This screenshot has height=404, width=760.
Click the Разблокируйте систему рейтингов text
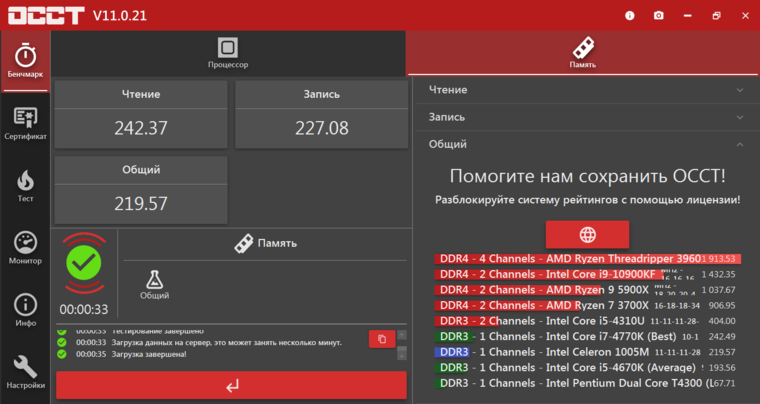587,200
